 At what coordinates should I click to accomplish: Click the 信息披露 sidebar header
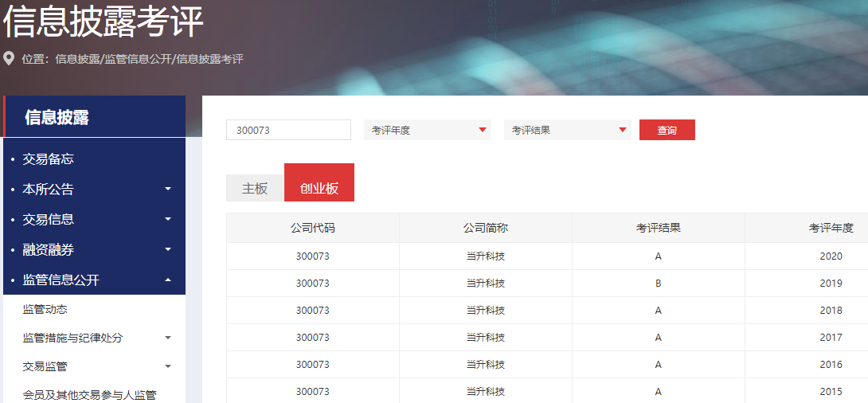click(57, 118)
